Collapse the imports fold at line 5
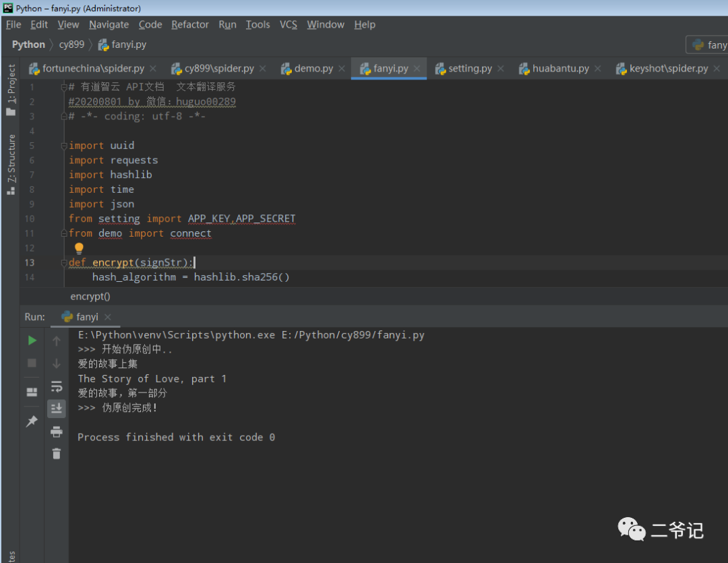 click(63, 146)
